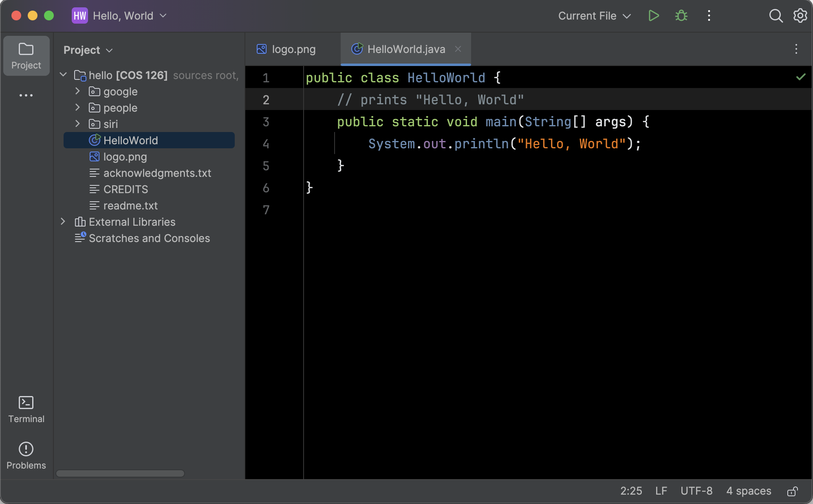
Task: Open IntelliJ Settings gear menu
Action: (x=800, y=15)
